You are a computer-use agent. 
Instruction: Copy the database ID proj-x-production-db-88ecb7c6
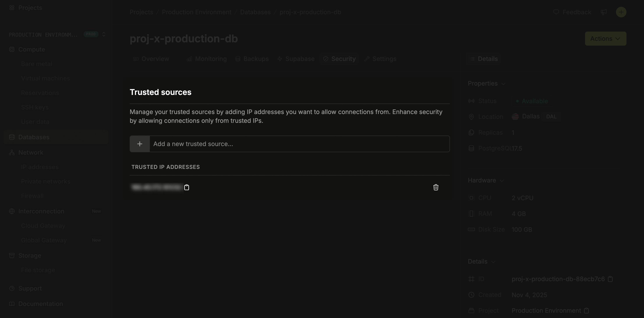(x=610, y=279)
